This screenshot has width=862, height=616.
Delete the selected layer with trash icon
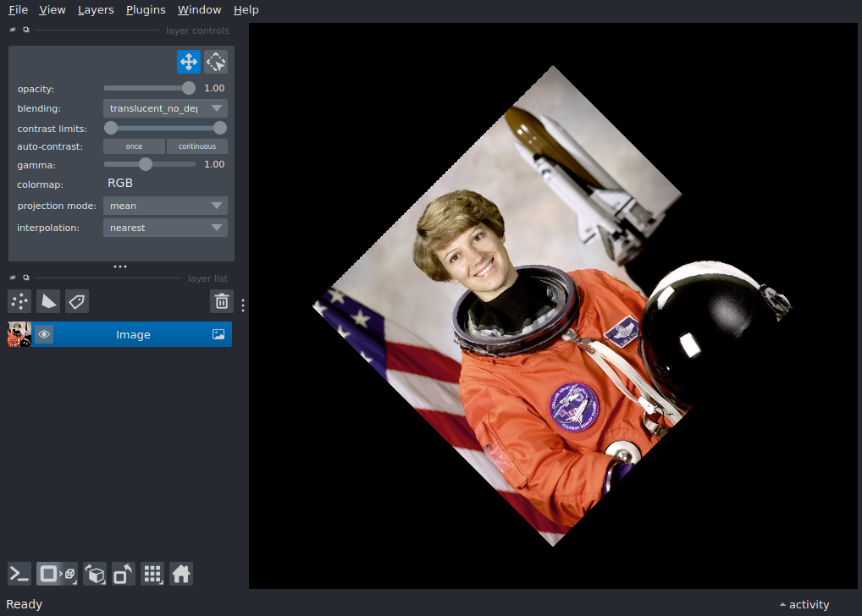[x=221, y=301]
